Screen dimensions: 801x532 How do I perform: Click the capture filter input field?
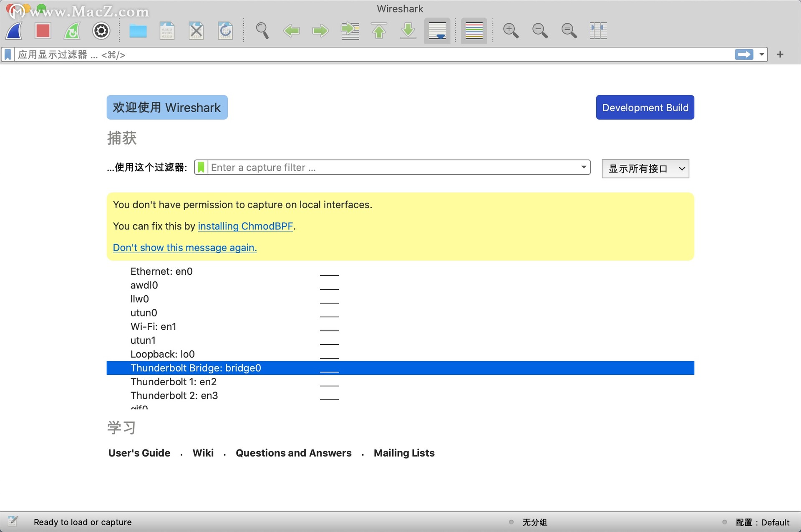pyautogui.click(x=393, y=168)
